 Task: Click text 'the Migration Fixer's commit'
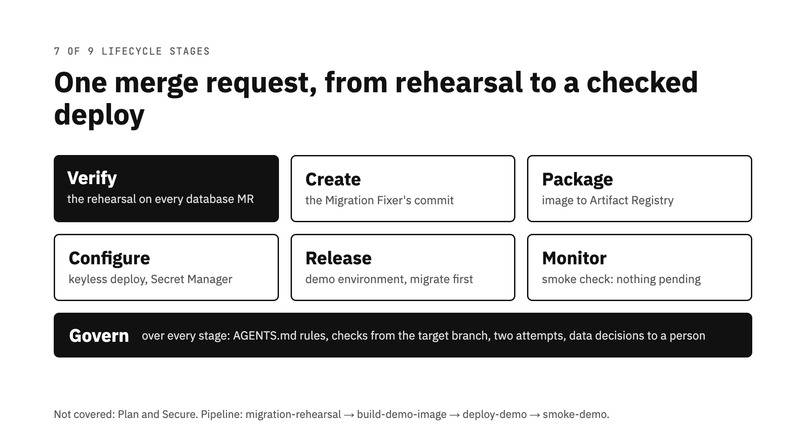click(379, 200)
